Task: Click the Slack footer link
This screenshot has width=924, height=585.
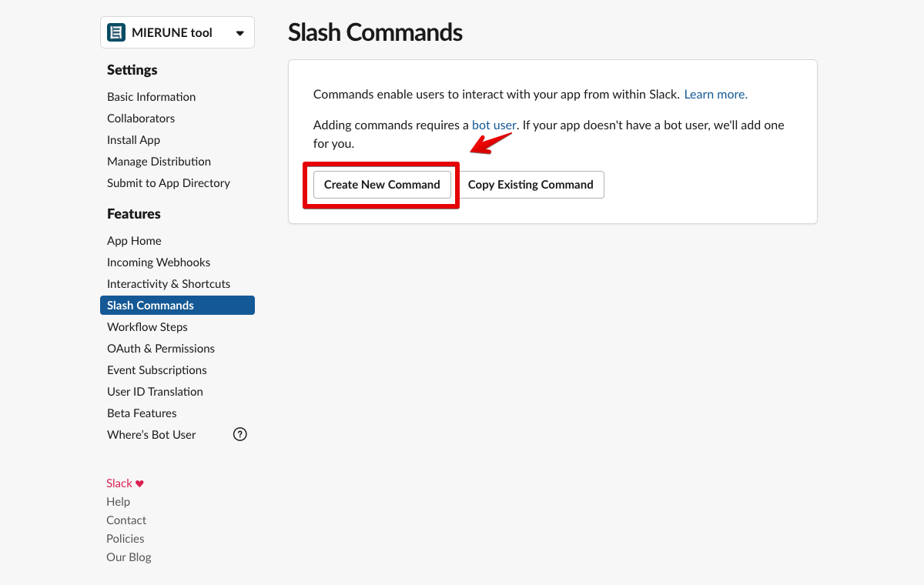Action: pos(119,483)
